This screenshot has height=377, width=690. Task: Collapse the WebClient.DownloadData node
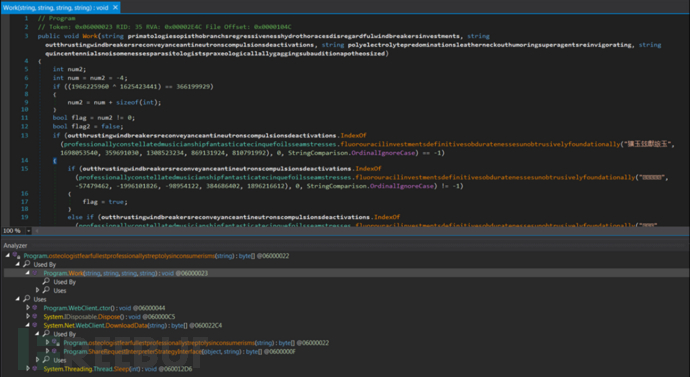click(x=27, y=326)
